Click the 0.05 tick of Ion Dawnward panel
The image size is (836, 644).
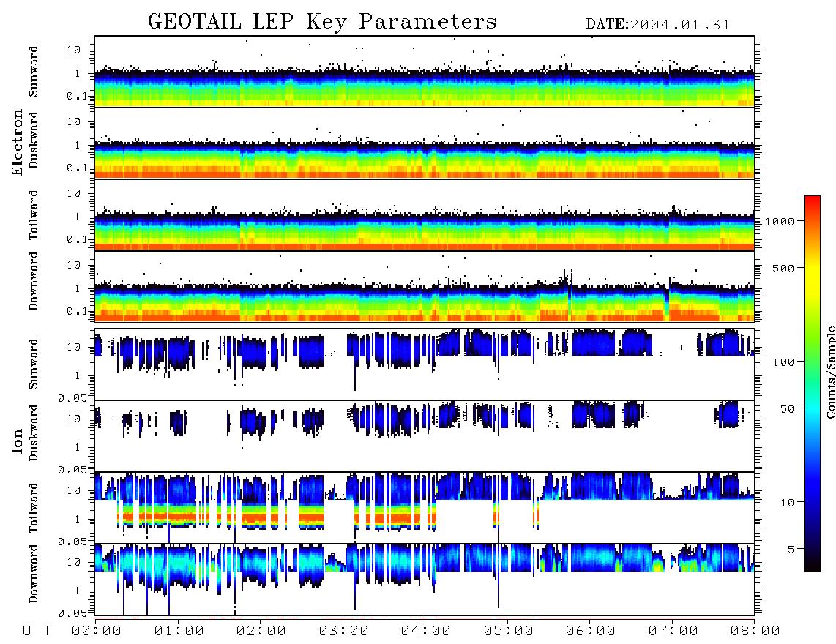point(72,613)
